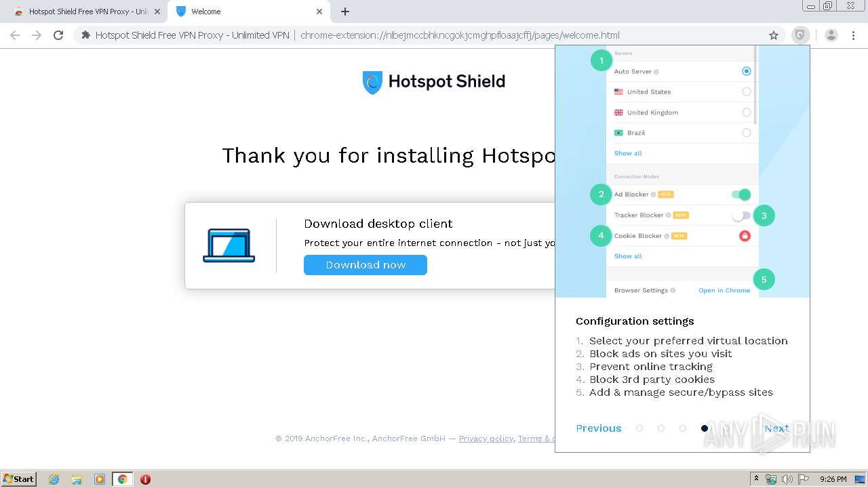Click the network connection tray icon
This screenshot has height=488, width=868.
coord(771,479)
